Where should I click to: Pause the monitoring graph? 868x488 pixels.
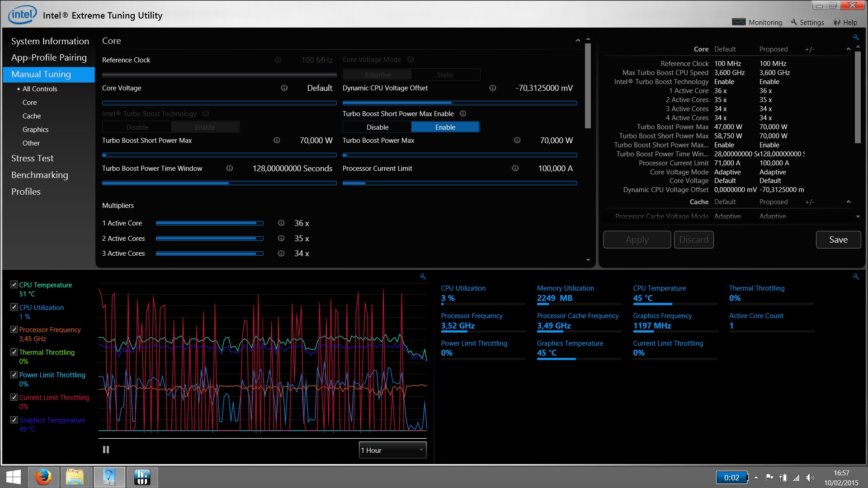pos(106,450)
